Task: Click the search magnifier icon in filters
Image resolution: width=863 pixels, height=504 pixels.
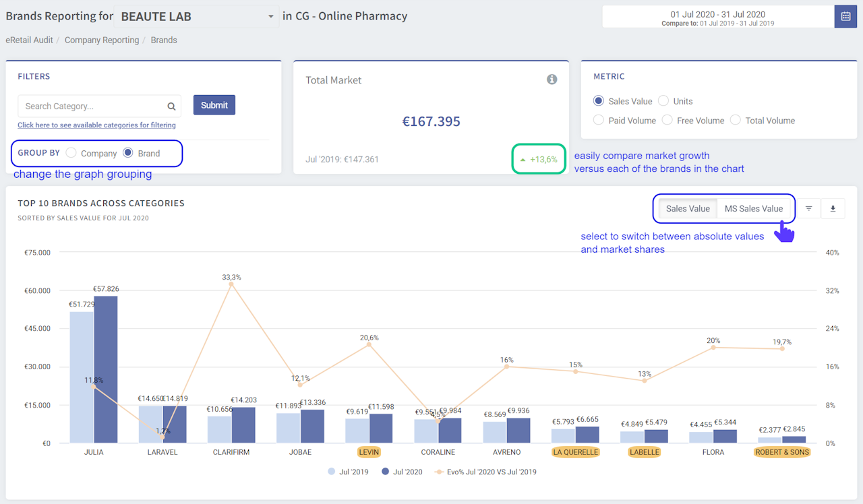Action: (171, 106)
